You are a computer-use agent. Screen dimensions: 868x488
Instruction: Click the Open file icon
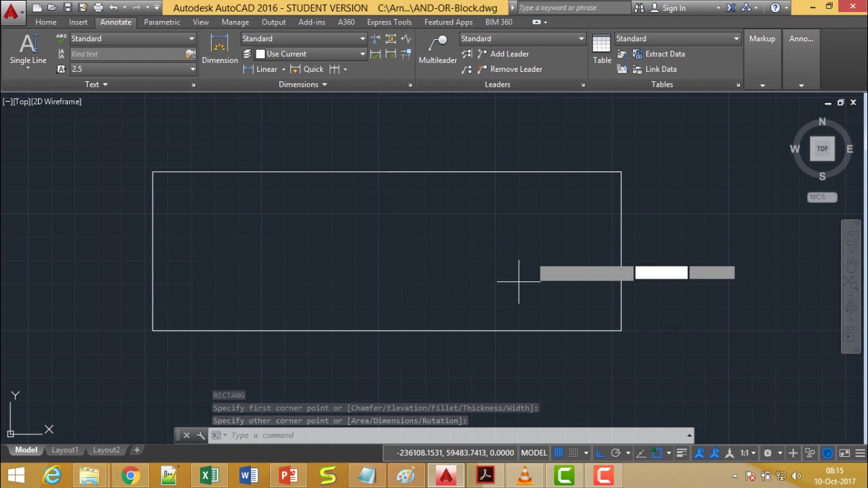tap(52, 7)
